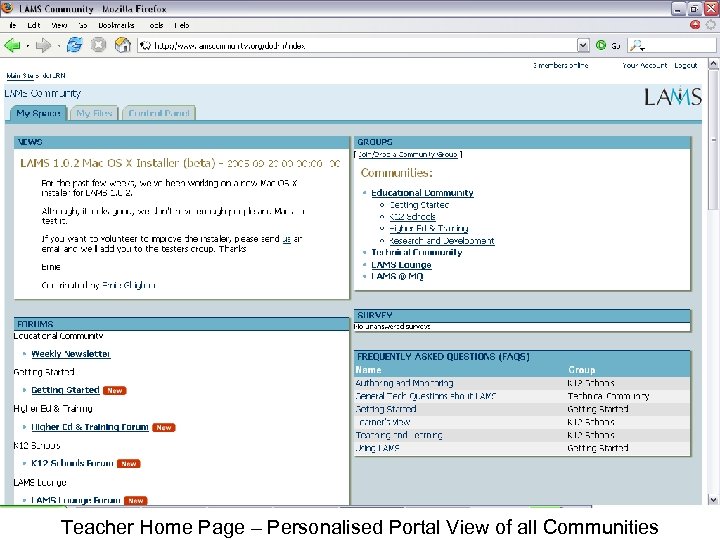Viewport: 720px width, 540px height.
Task: Open the Help menu
Action: [181, 25]
